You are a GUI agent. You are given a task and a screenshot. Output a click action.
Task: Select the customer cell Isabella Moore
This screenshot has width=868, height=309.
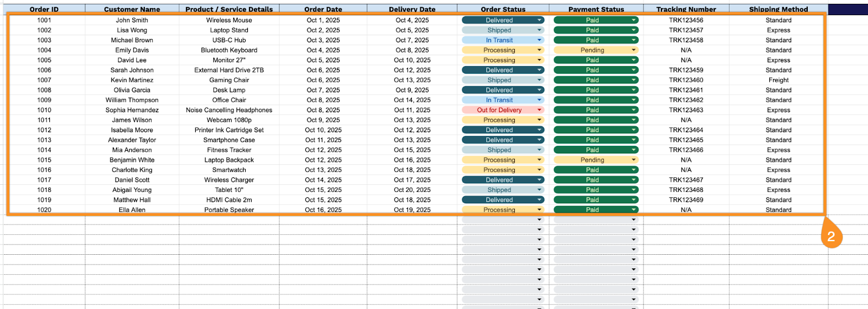click(132, 130)
